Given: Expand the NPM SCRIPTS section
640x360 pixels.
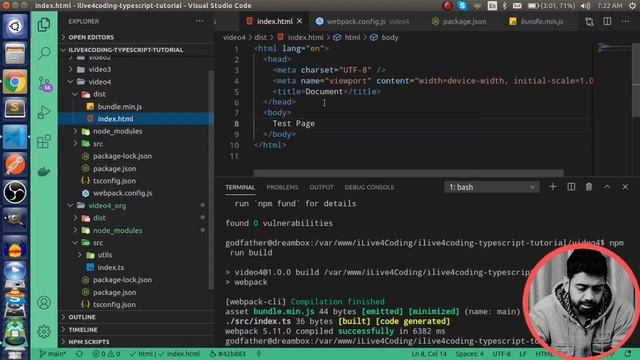Looking at the screenshot, I should click(x=137, y=342).
